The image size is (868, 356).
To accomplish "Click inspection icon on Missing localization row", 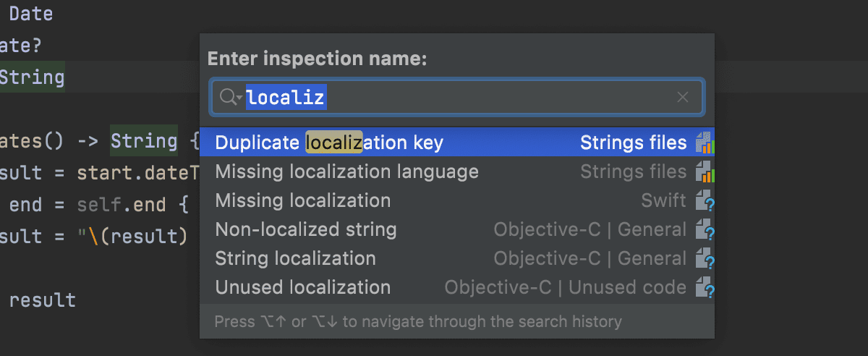I will click(705, 201).
